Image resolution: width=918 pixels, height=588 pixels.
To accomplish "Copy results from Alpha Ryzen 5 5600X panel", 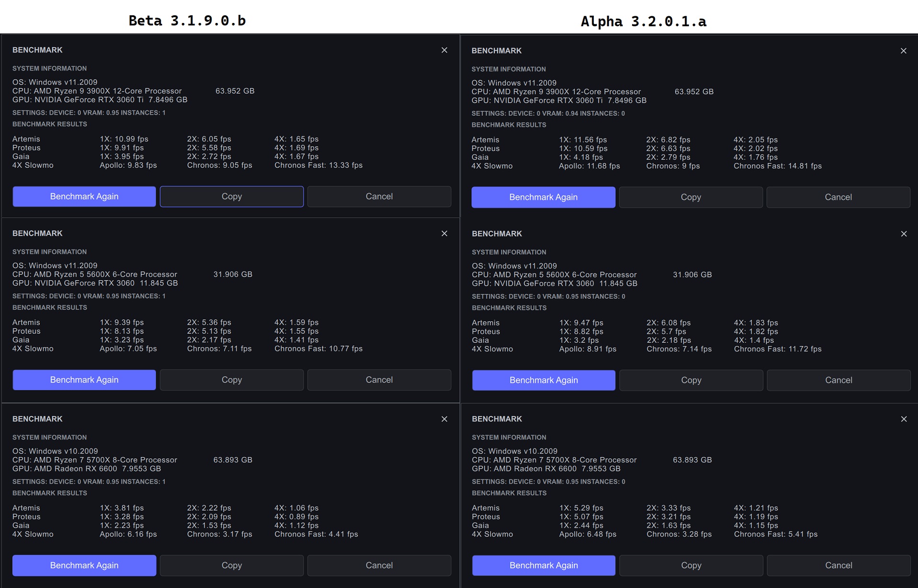I will 691,381.
